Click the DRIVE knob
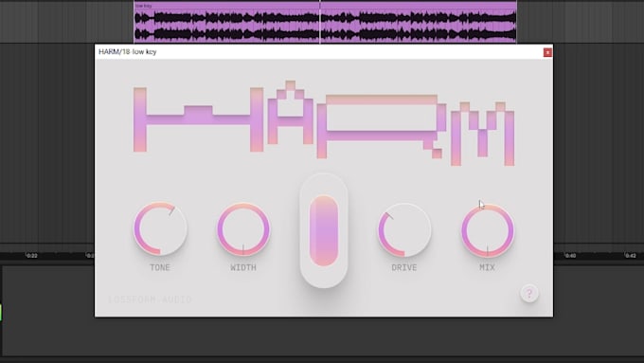This screenshot has width=644, height=363. (x=404, y=229)
